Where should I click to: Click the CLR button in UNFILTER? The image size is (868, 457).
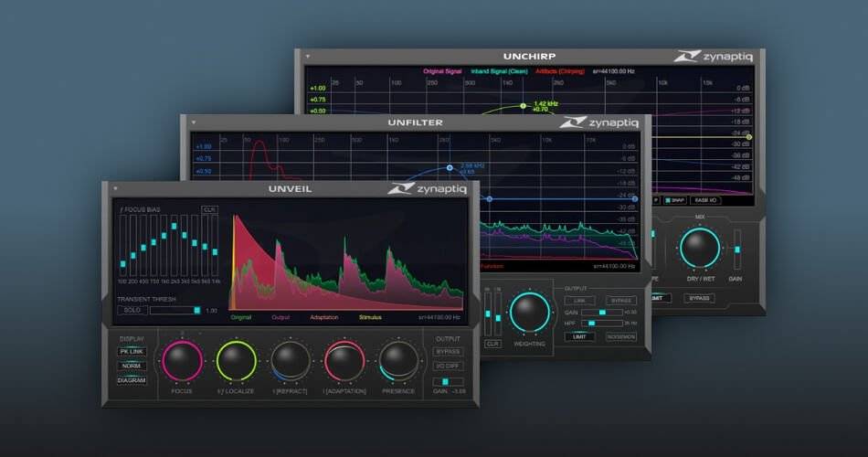(492, 344)
